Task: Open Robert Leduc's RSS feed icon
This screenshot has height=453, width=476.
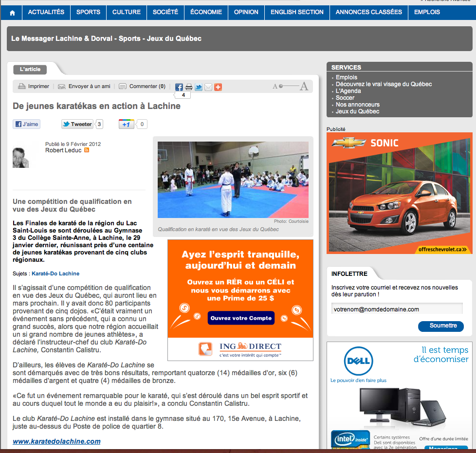Action: [87, 150]
